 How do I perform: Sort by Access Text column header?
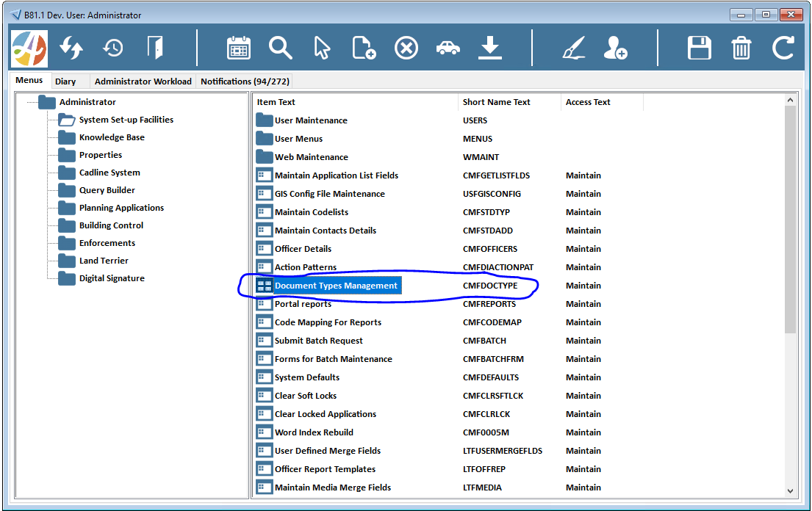602,102
